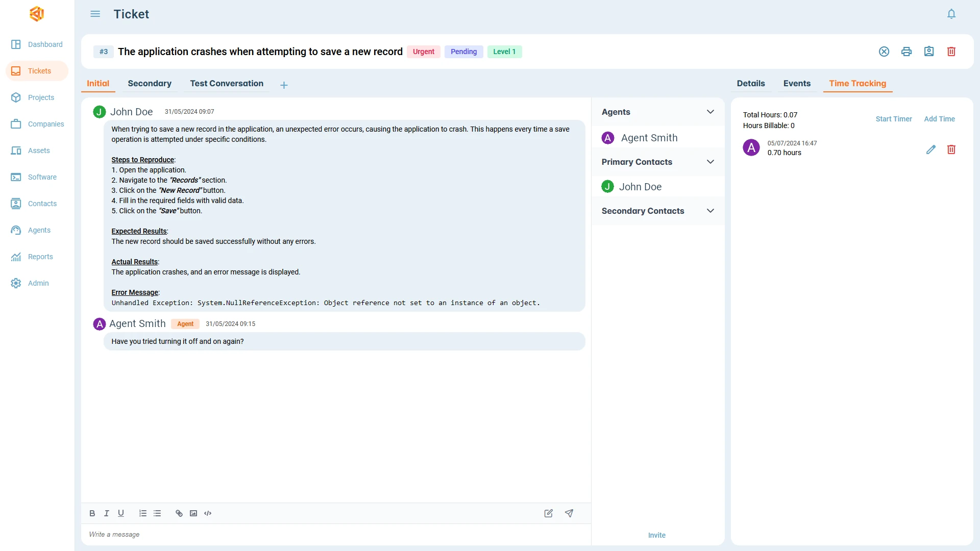Edit the 0.70 hours time entry

click(x=931, y=149)
